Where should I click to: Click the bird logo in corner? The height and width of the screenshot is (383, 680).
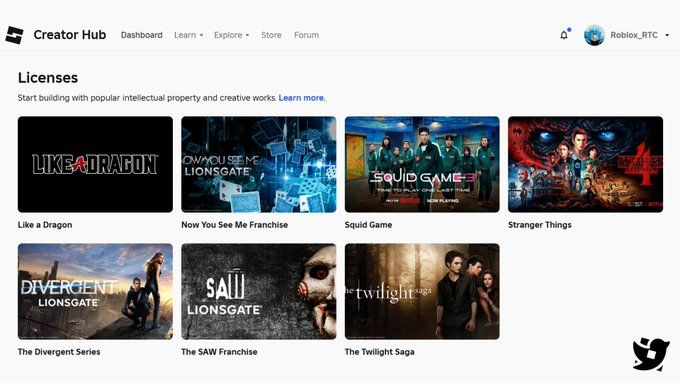point(651,354)
